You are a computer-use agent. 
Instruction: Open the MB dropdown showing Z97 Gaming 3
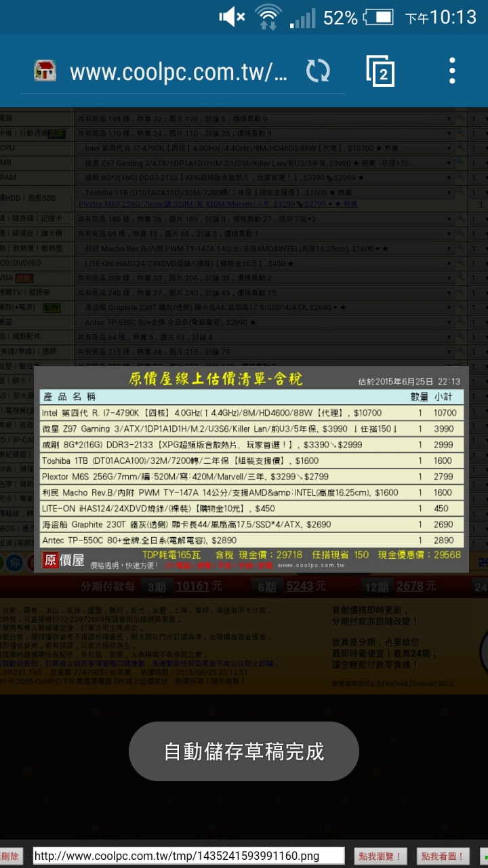tap(265, 163)
